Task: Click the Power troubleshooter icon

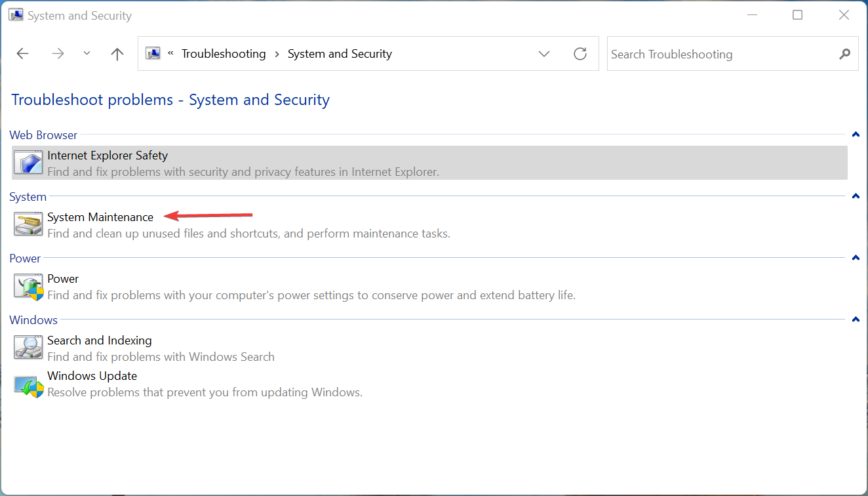Action: [x=28, y=287]
